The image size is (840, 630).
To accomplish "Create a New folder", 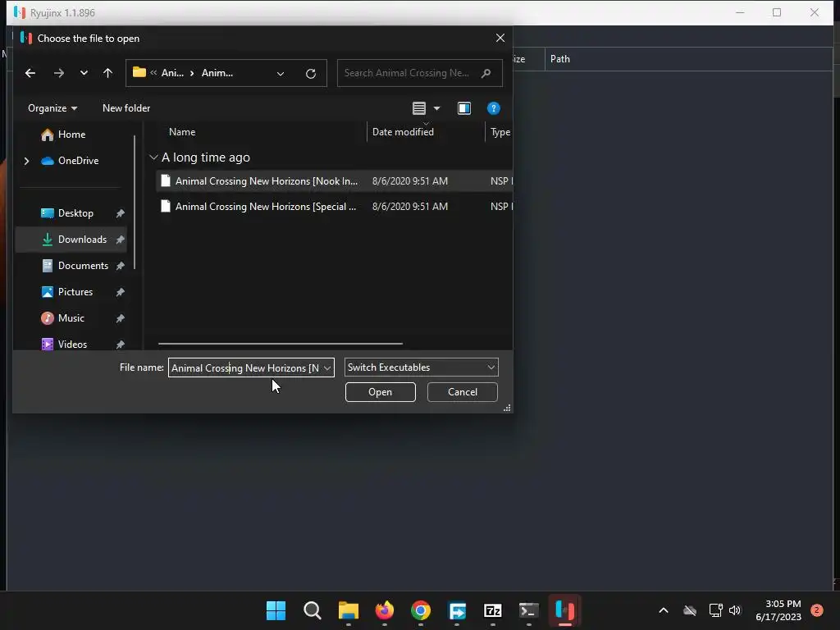I will point(126,108).
